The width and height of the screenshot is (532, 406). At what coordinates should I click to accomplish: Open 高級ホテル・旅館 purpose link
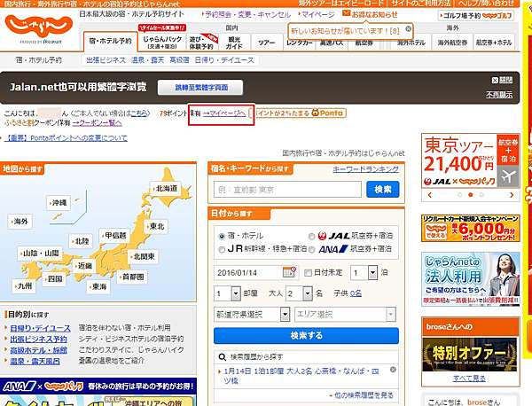coord(38,350)
